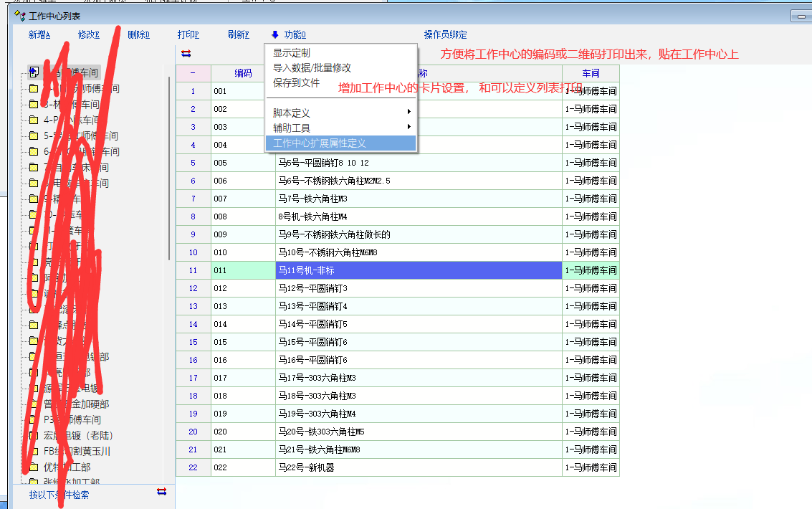
Task: Click the minus cell in table header corner
Action: click(193, 73)
